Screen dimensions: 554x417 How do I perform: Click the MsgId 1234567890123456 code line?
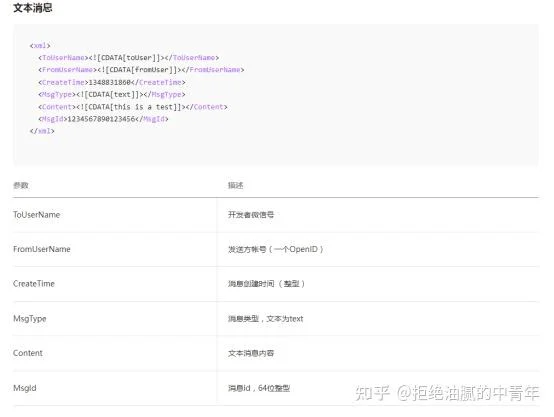point(103,119)
